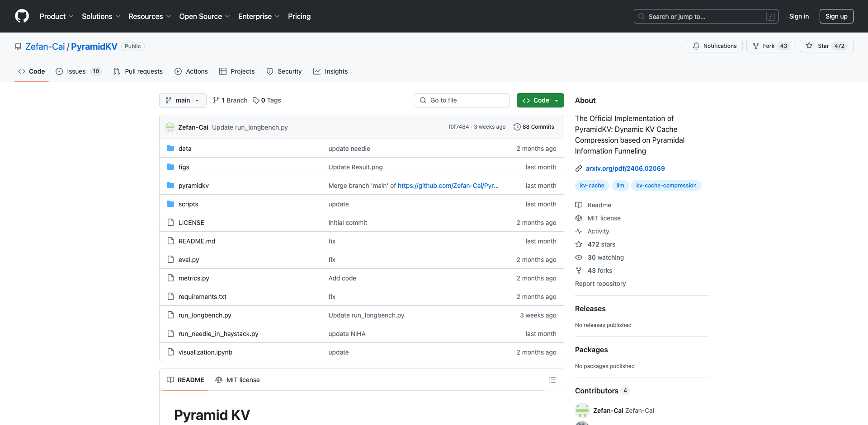Click Report repository link

[600, 284]
